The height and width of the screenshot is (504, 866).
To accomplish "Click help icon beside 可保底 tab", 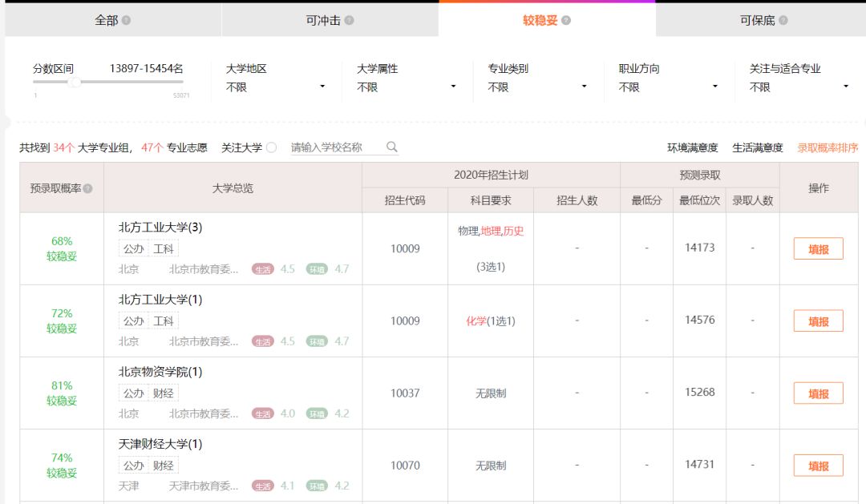I will [783, 20].
